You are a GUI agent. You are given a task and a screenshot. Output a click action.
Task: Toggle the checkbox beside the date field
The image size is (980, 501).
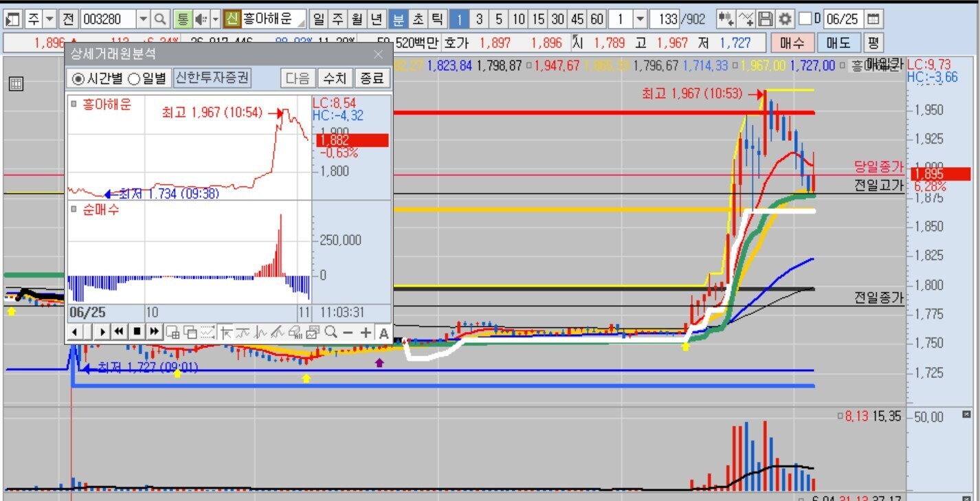tap(805, 19)
